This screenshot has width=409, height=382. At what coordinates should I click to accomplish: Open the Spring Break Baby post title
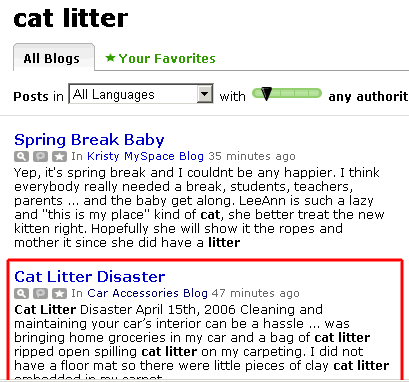click(x=89, y=140)
